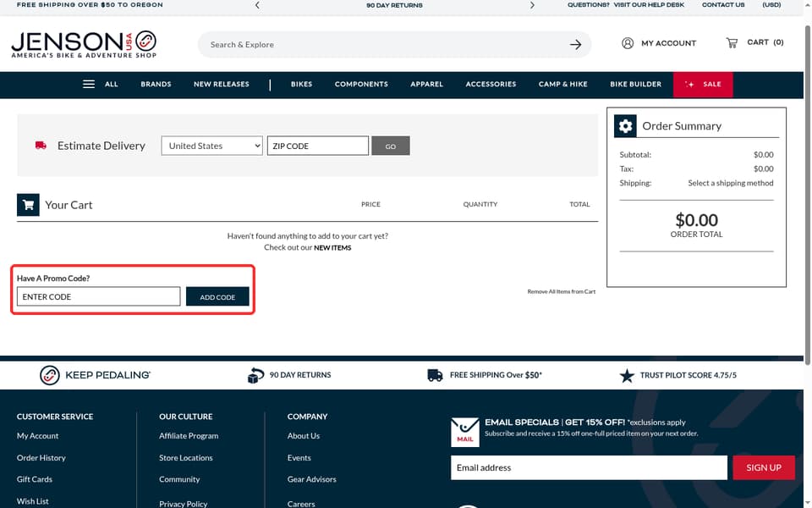Open Events footer link
This screenshot has width=812, height=508.
pos(299,458)
